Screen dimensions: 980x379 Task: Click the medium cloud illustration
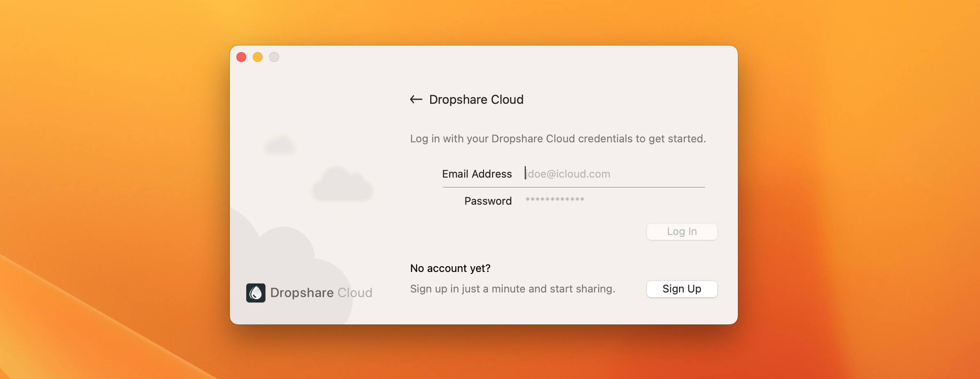[342, 185]
